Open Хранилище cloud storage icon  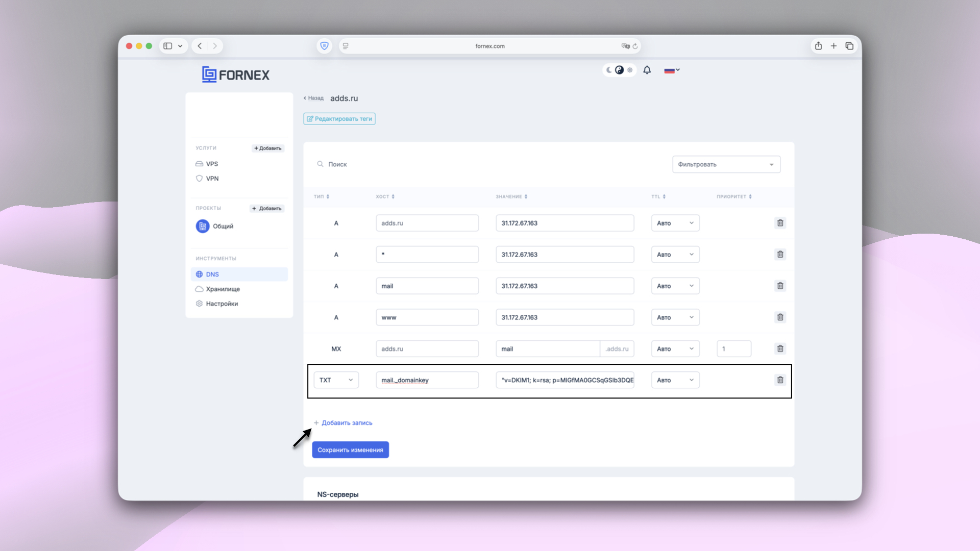click(200, 289)
